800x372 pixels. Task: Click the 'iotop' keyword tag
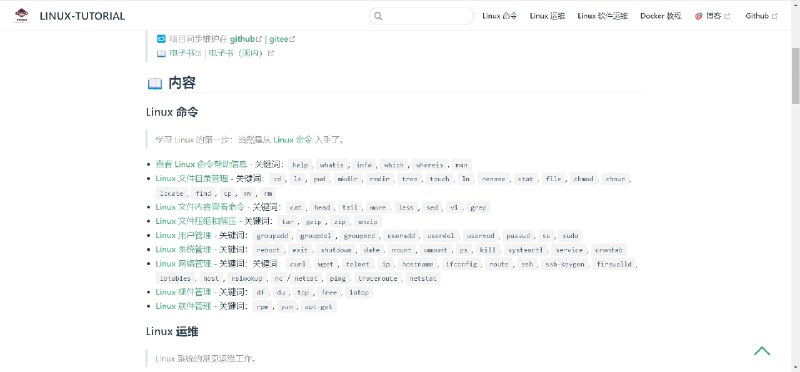coord(359,292)
